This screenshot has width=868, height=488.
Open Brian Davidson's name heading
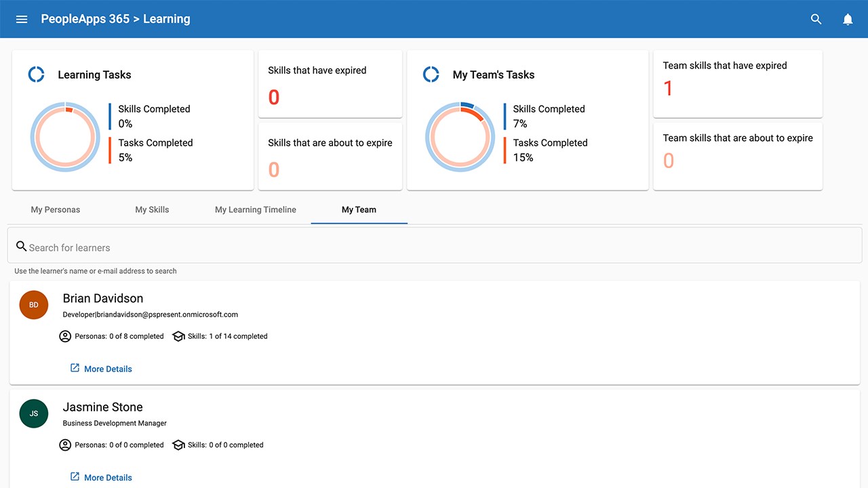coord(103,298)
